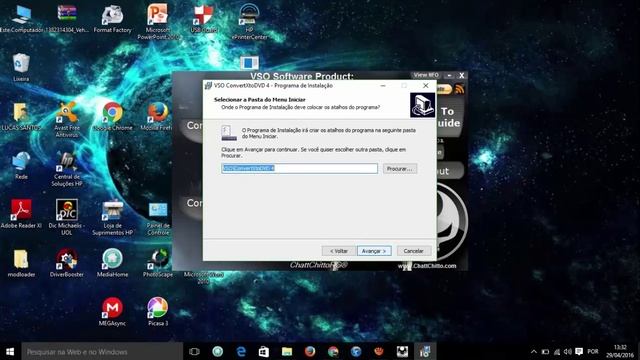
Task: Open Windows Store from the taskbar
Action: point(264,351)
